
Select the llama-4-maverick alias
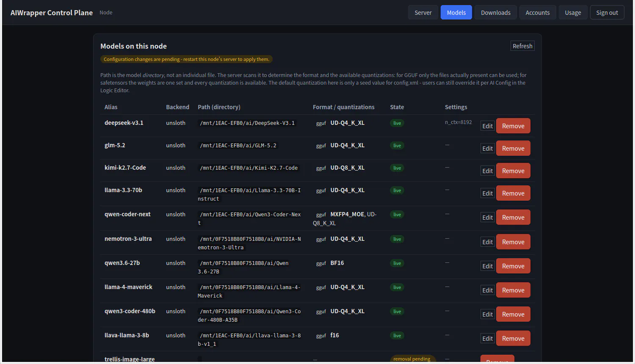128,287
